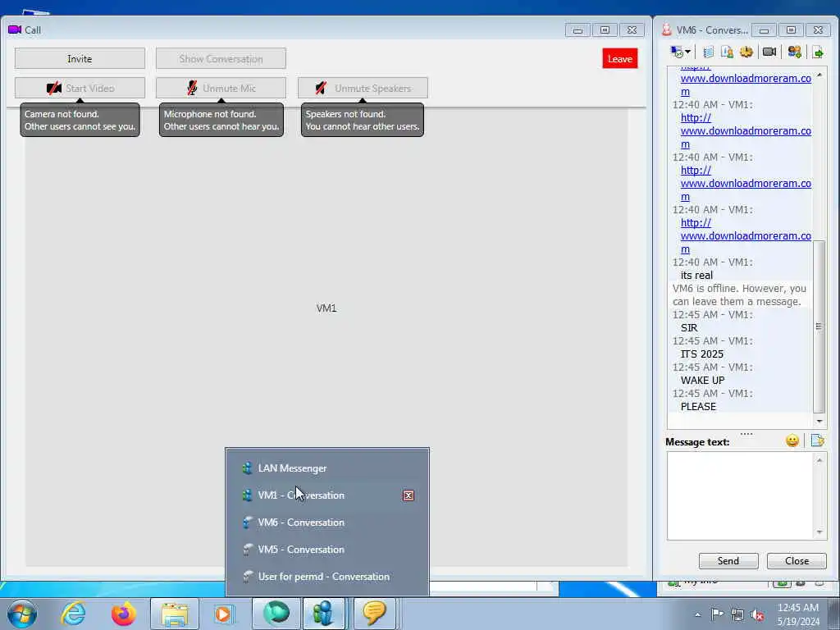This screenshot has height=630, width=840.
Task: Click the chat history scrollbar thumb
Action: tap(819, 326)
